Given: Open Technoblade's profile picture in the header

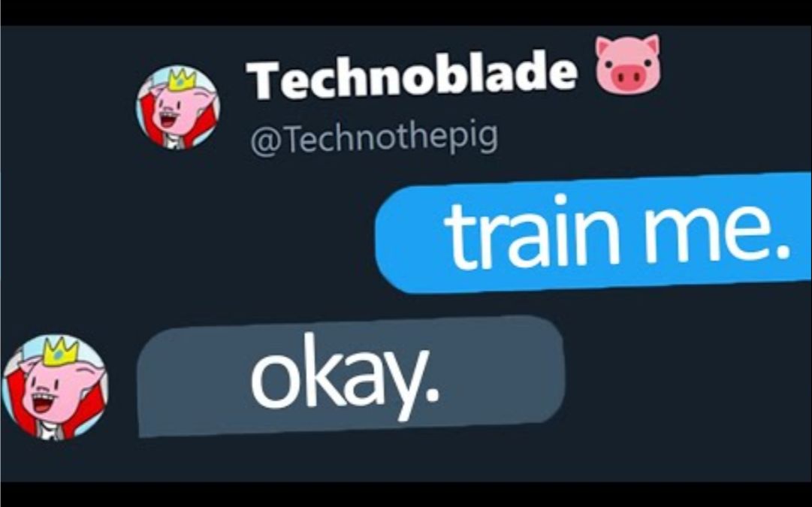Looking at the screenshot, I should pos(177,107).
